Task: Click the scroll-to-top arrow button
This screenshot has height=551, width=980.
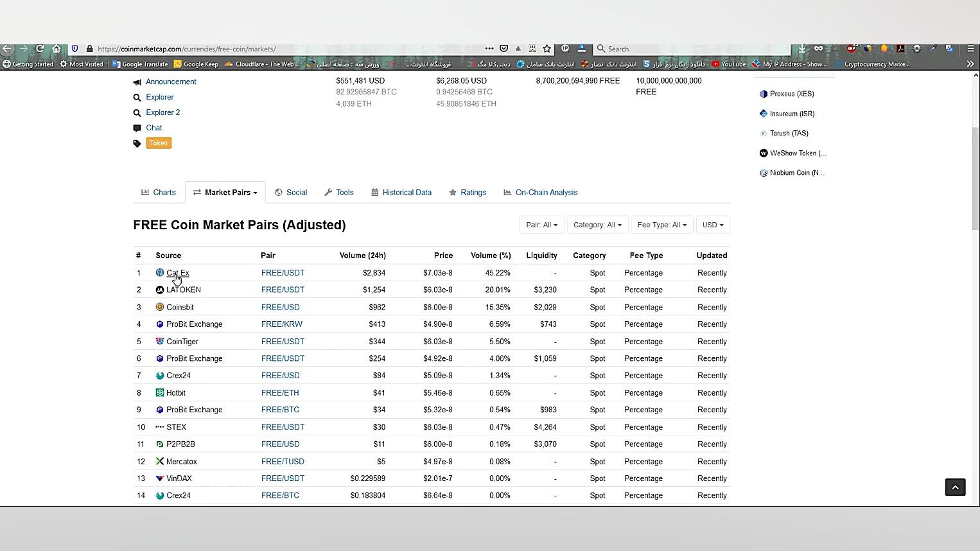Action: pos(955,487)
